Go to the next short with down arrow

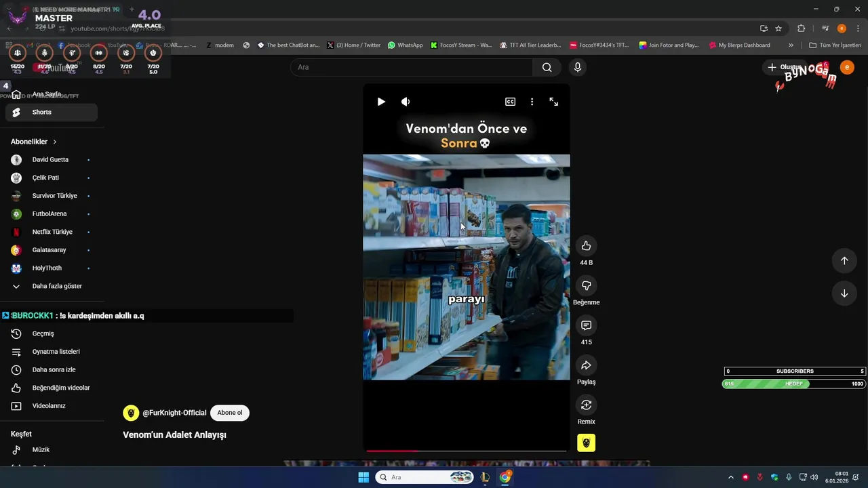844,293
